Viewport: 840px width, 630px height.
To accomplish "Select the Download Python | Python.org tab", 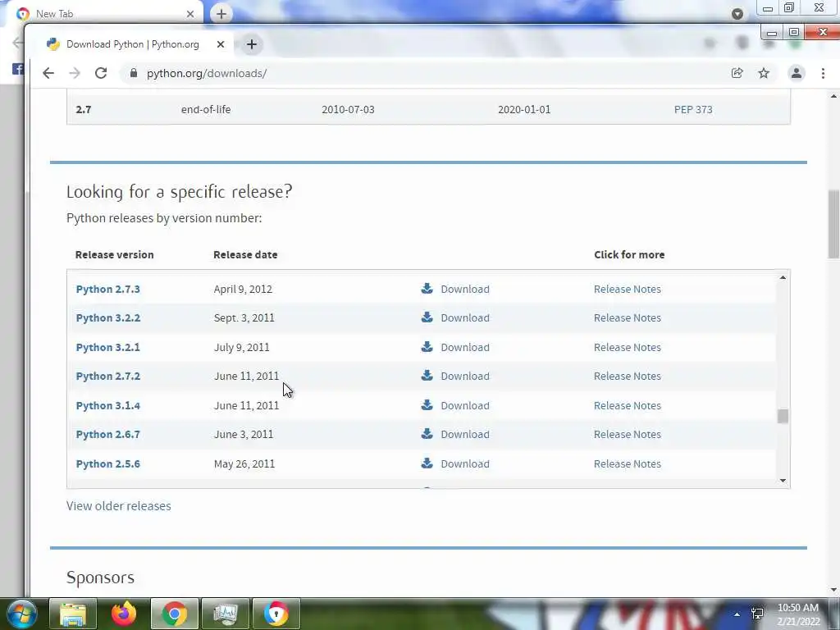I will 132,44.
